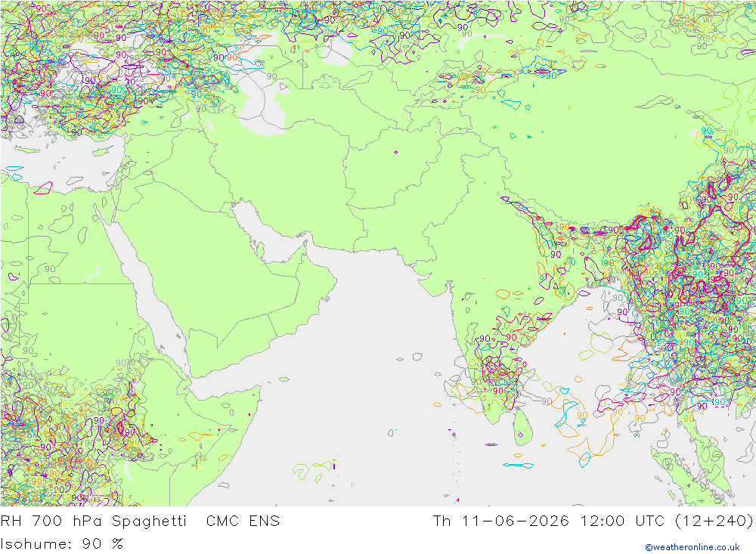Click the weatheronline.co.uk copyright link
This screenshot has height=554, width=756.
coord(692,547)
